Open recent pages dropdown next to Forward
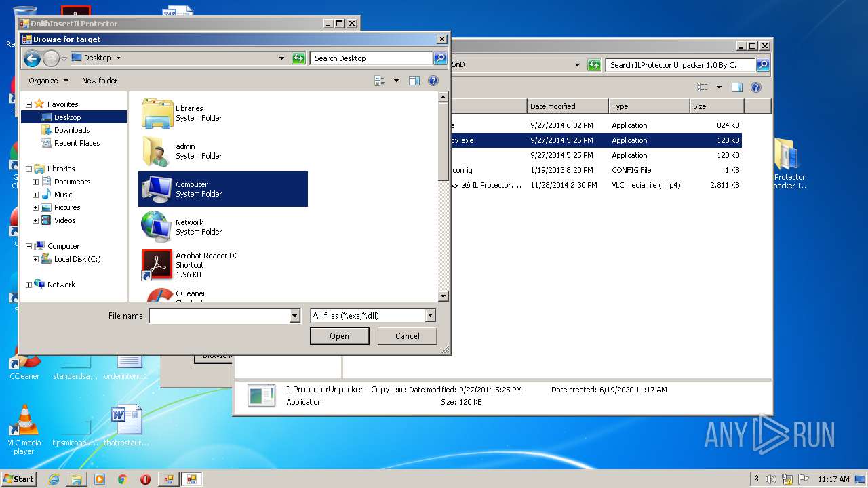Image resolution: width=868 pixels, height=488 pixels. 64,59
